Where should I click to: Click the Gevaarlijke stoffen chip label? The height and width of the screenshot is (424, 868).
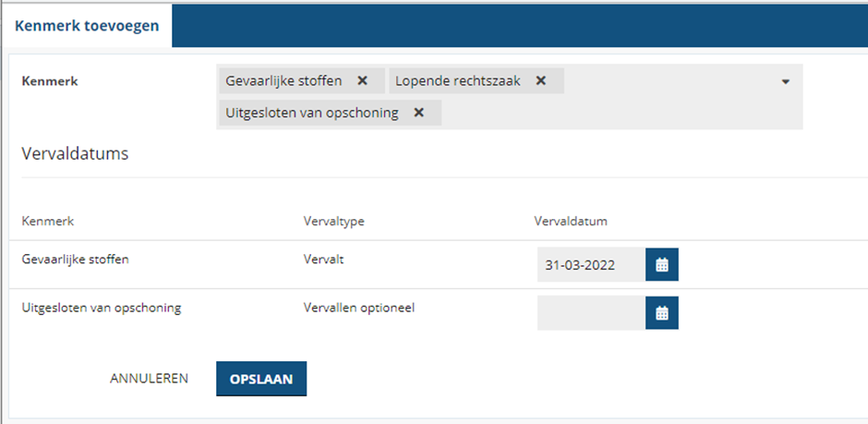283,81
